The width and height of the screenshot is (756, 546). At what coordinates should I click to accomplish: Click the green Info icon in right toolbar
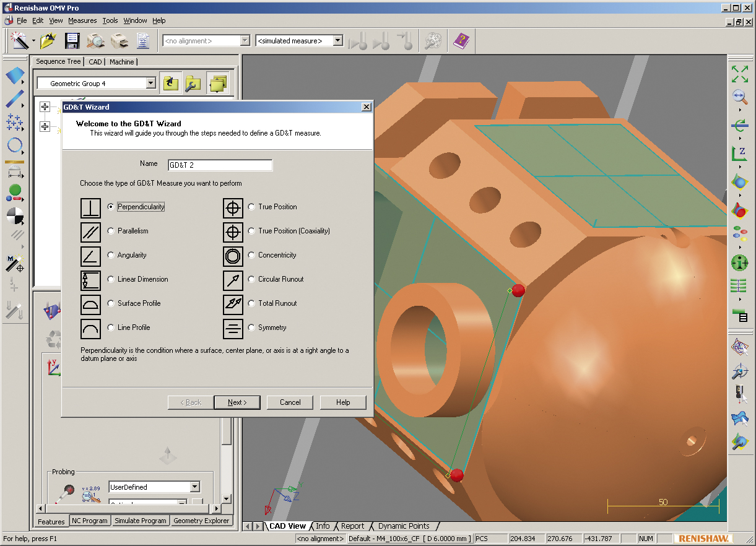(x=739, y=262)
